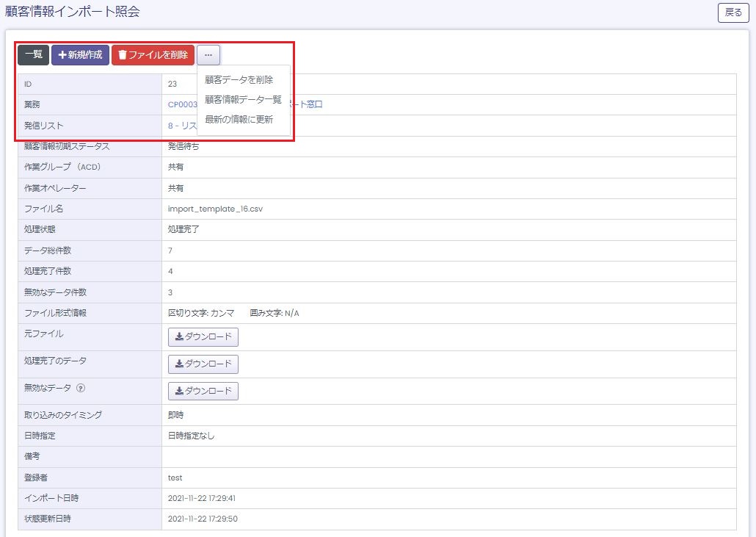Open the 一覧 list view

point(33,54)
